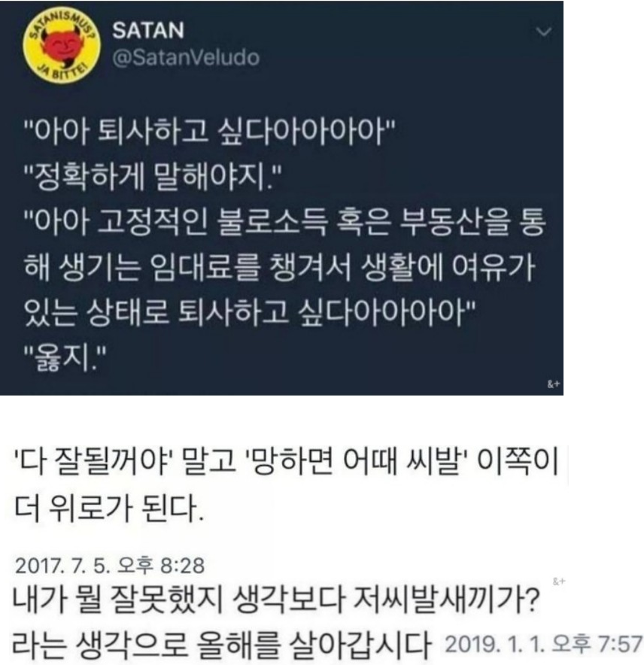Open the timestamp 2017. 7. 5. 오후 8:28
Image resolution: width=644 pixels, height=665 pixels.
[109, 566]
